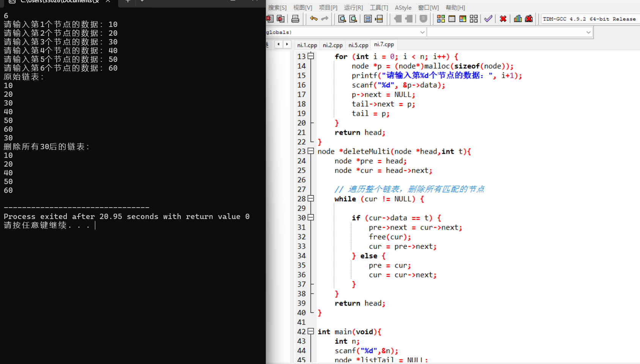This screenshot has width=640, height=364.
Task: Open the 搜索[S] menu
Action: tap(277, 8)
